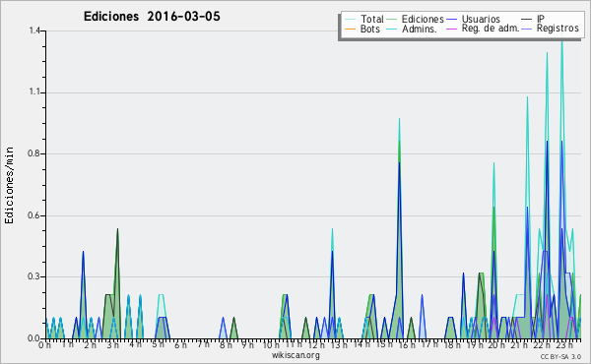
Task: Click the Usuarios legend label
Action: click(x=481, y=19)
